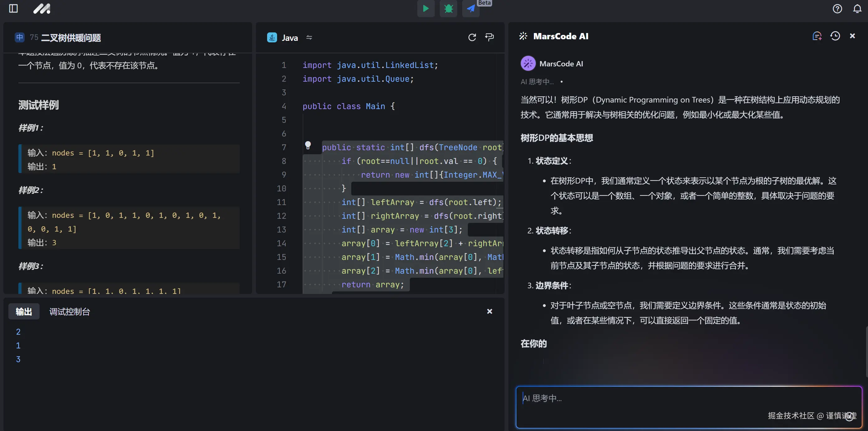Click the blue submit paper-plane icon
The width and height of the screenshot is (868, 431).
(471, 8)
